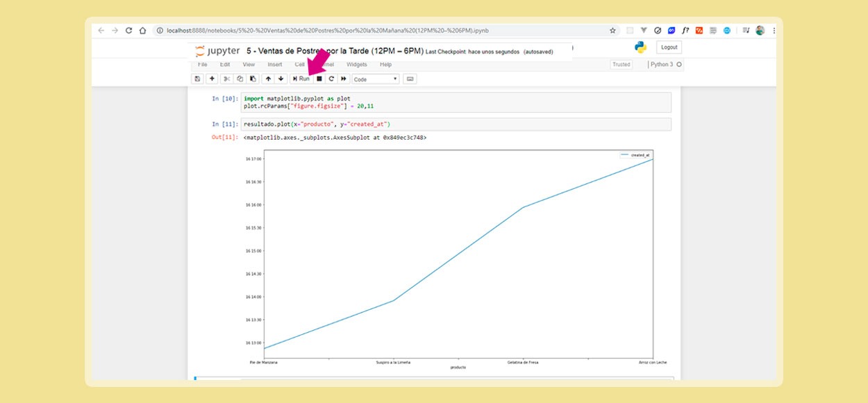This screenshot has width=868, height=403.
Task: Click the kernel idle circle indicator
Action: [x=679, y=65]
